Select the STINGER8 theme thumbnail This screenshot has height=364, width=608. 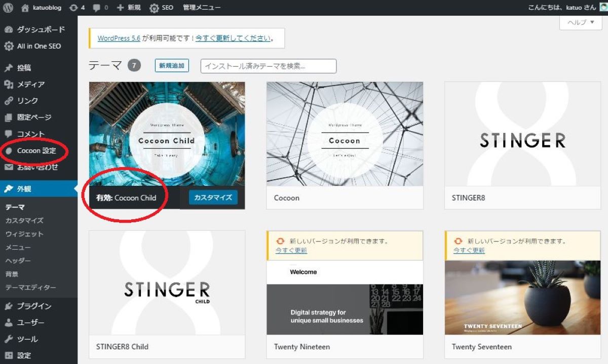pos(522,134)
